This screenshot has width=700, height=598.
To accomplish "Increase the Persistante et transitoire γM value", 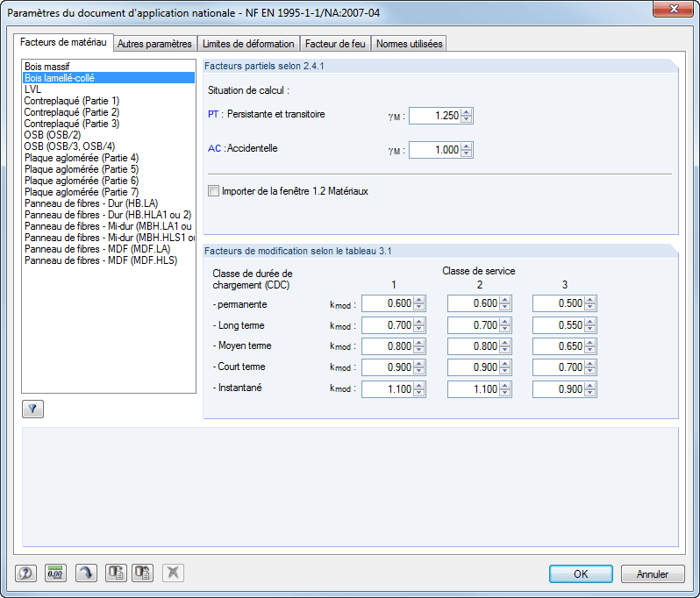I will click(x=467, y=112).
